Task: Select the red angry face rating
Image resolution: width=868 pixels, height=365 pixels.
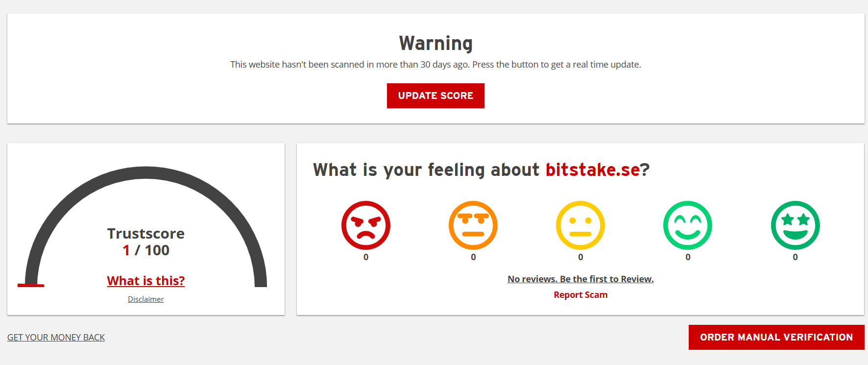Action: coord(365,225)
